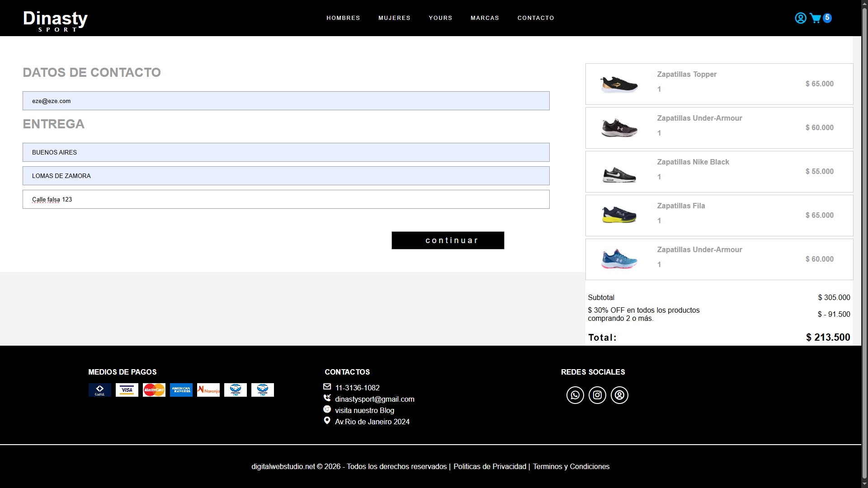This screenshot has width=868, height=488.
Task: Click the Calle falsa 123 address field
Action: [x=286, y=199]
